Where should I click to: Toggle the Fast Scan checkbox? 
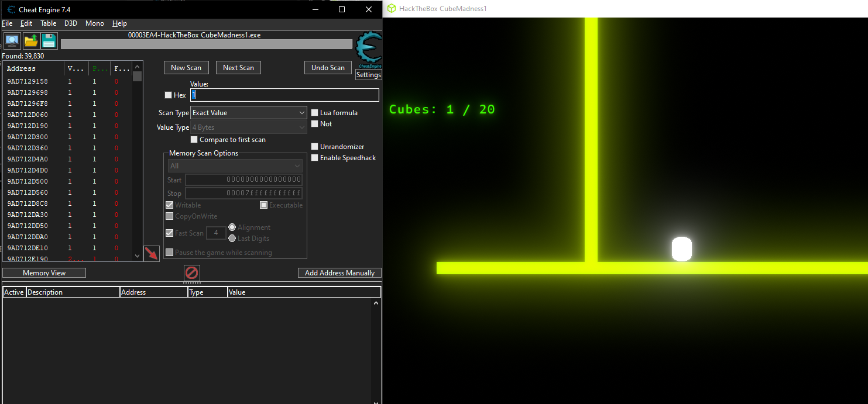pyautogui.click(x=169, y=233)
